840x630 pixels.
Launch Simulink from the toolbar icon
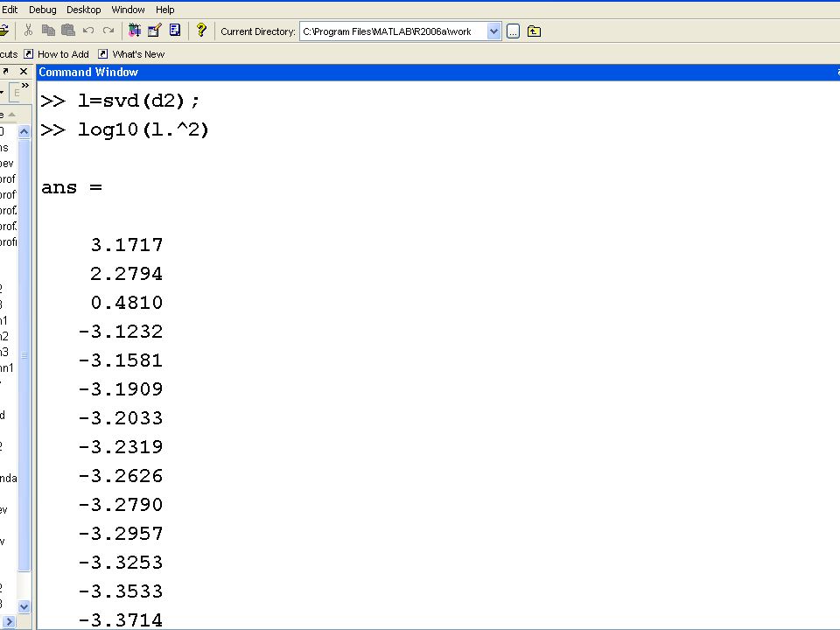[x=135, y=31]
